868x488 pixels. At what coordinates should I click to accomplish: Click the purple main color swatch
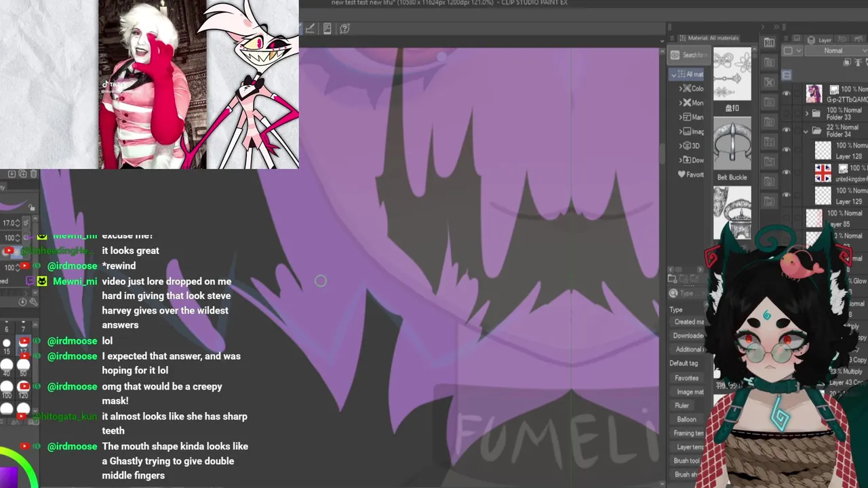point(8,477)
